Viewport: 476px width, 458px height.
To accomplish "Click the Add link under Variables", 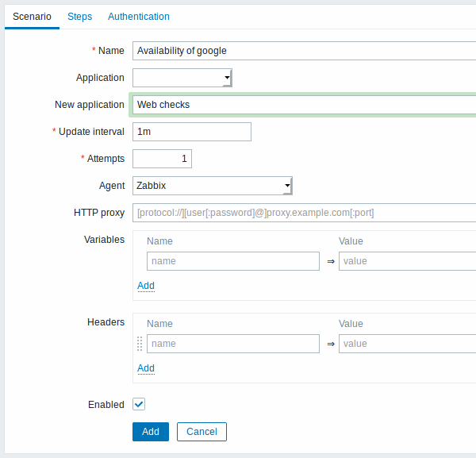I will click(146, 286).
